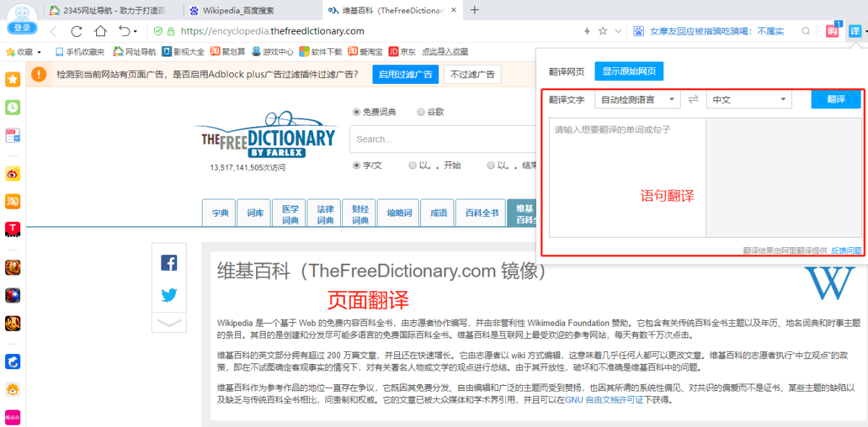This screenshot has width=868, height=427.
Task: Select the 免费词典 radio button
Action: 357,112
